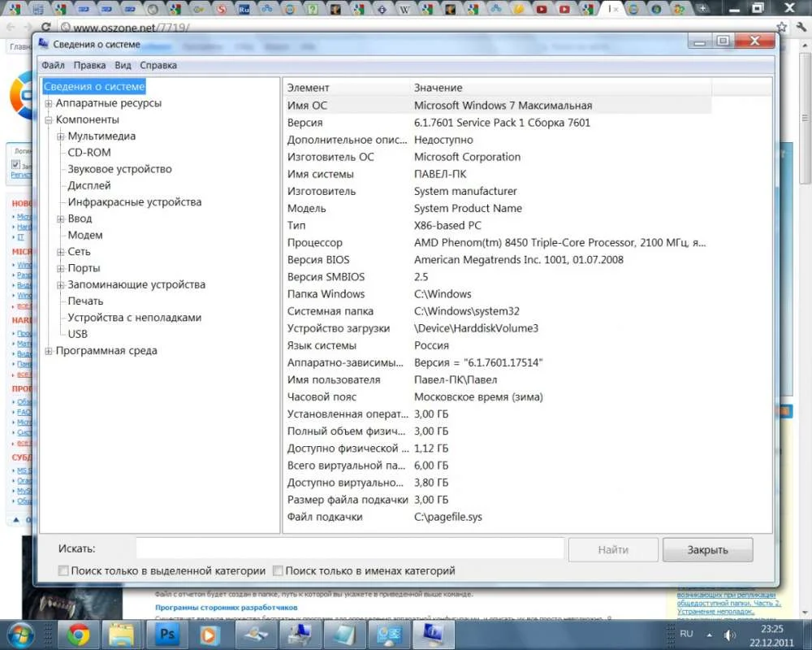Select the Файл подкачки row

click(x=499, y=517)
